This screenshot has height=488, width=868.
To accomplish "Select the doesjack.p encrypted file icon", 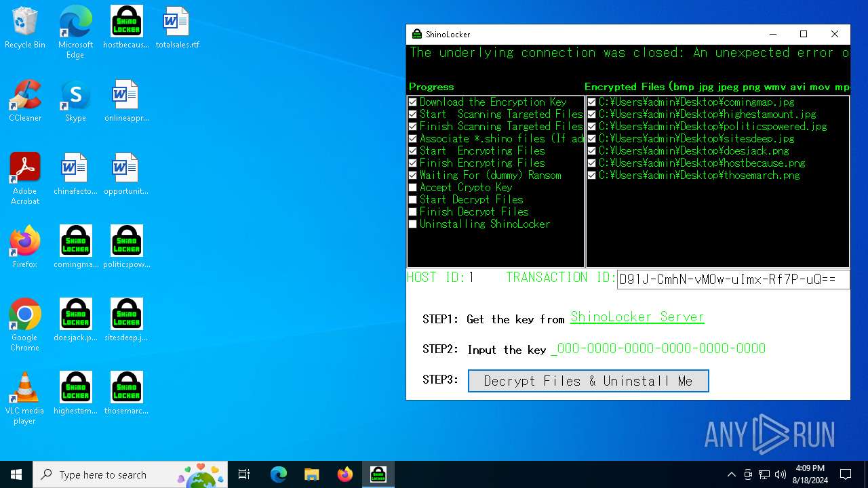I will [x=75, y=321].
